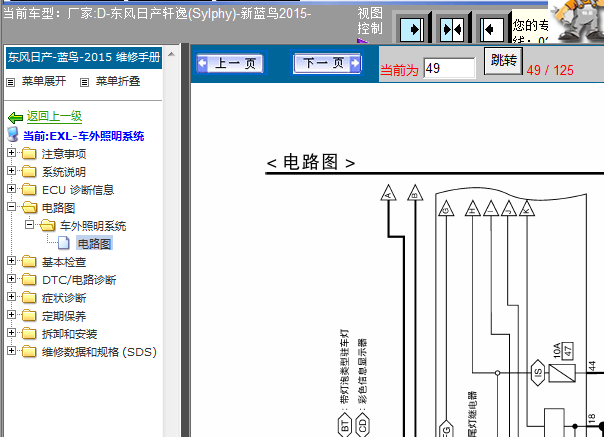Select the 维修数据和规格 (SDS) tree label

99,352
